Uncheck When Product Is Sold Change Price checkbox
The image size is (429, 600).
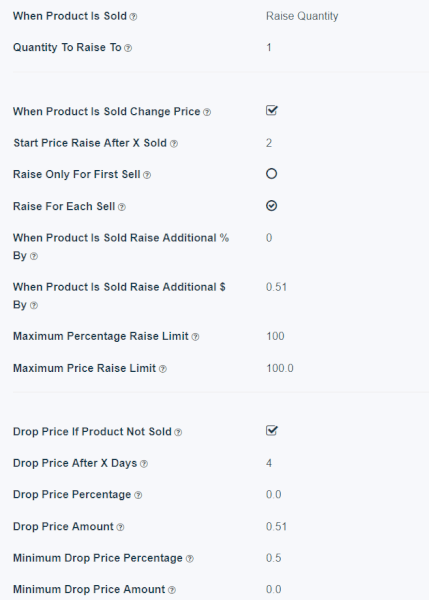[271, 111]
